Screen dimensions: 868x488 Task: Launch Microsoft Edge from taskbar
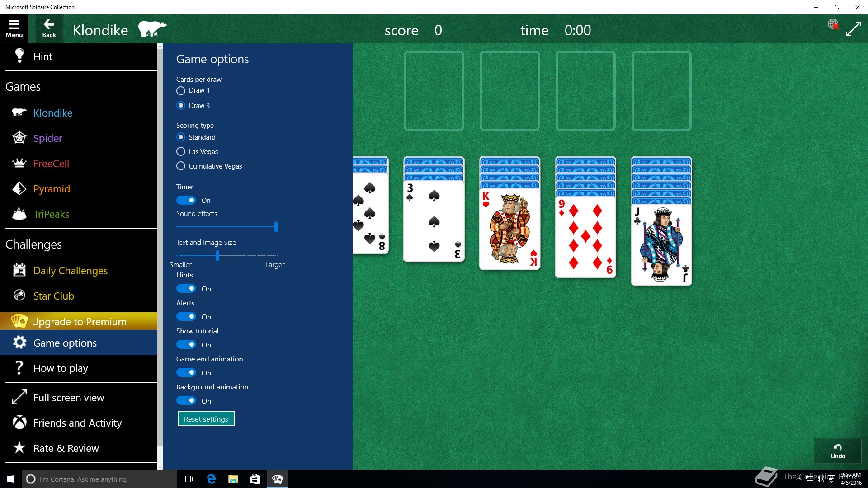click(211, 479)
